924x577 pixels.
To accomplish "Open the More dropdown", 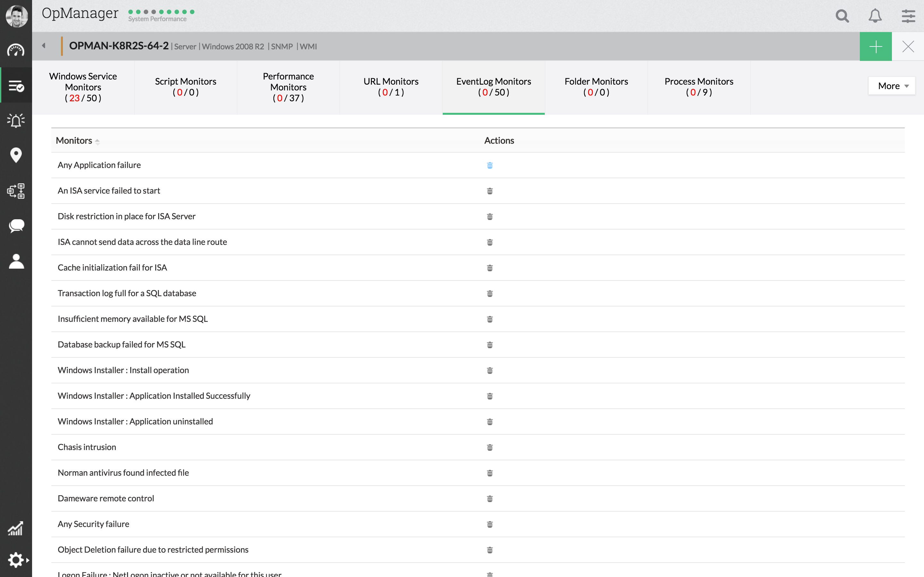I will [x=892, y=86].
